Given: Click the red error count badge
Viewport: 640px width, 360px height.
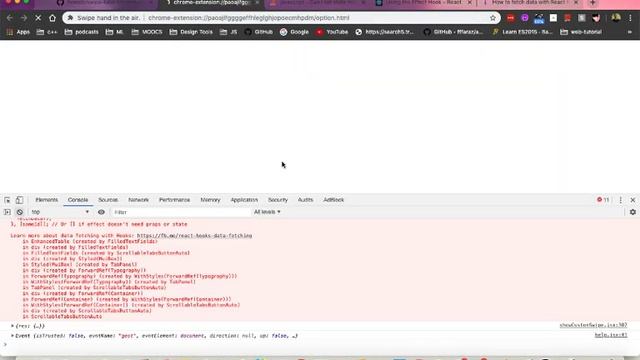Looking at the screenshot, I should coord(603,200).
